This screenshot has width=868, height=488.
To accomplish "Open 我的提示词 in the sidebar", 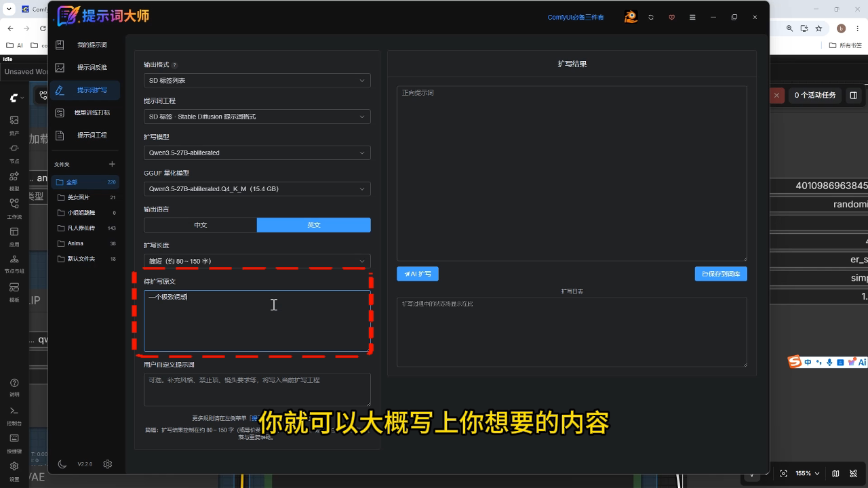I will coord(85,45).
